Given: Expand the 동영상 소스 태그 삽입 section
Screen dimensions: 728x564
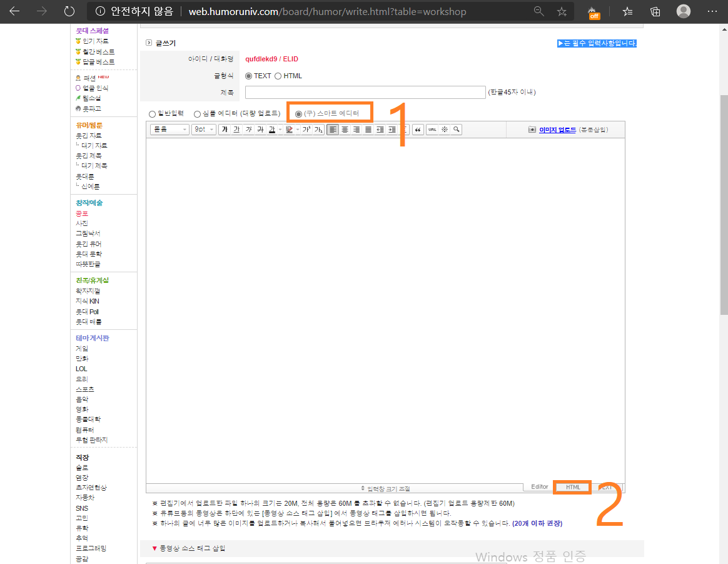Looking at the screenshot, I should coord(188,548).
